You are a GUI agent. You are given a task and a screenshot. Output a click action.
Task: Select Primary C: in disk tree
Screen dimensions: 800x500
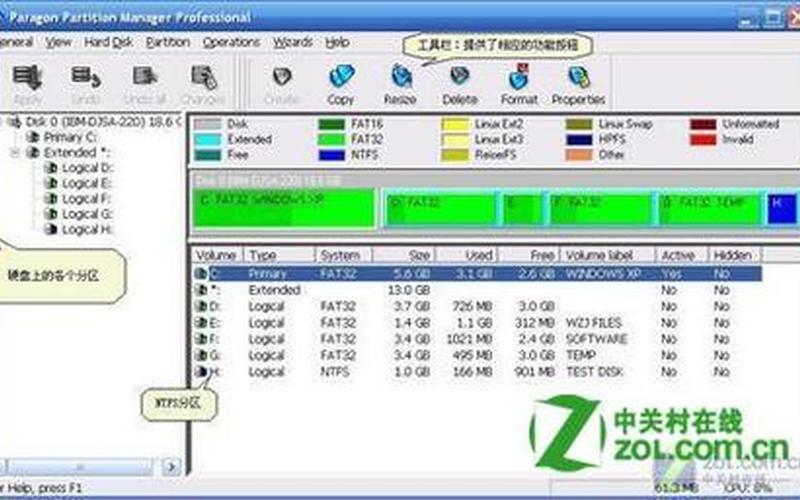pyautogui.click(x=70, y=137)
